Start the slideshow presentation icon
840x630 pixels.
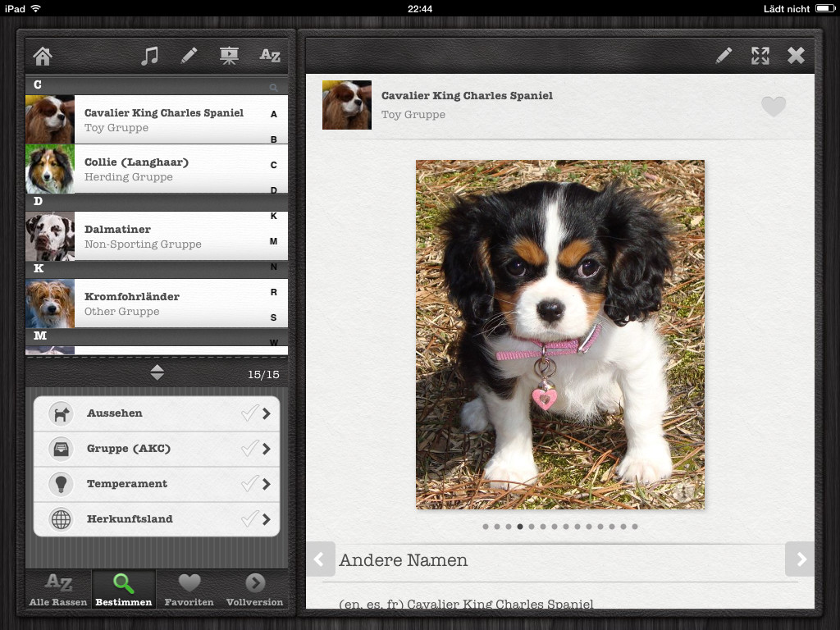click(229, 56)
